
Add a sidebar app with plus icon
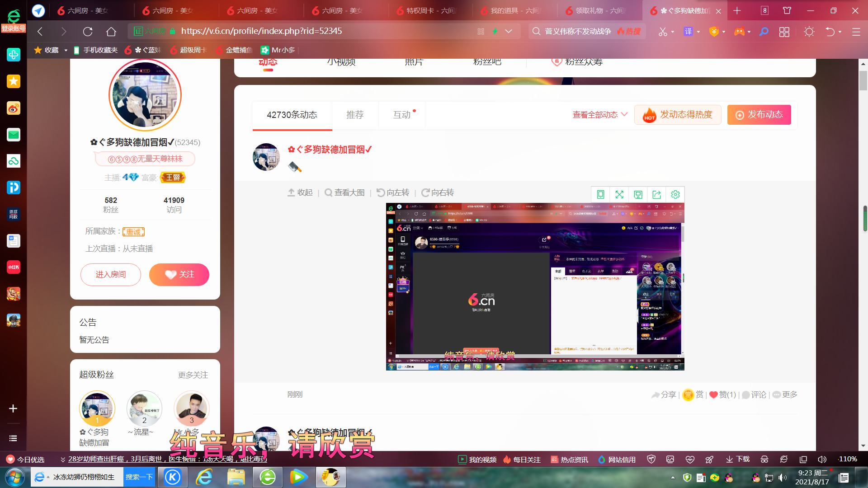pos(13,408)
